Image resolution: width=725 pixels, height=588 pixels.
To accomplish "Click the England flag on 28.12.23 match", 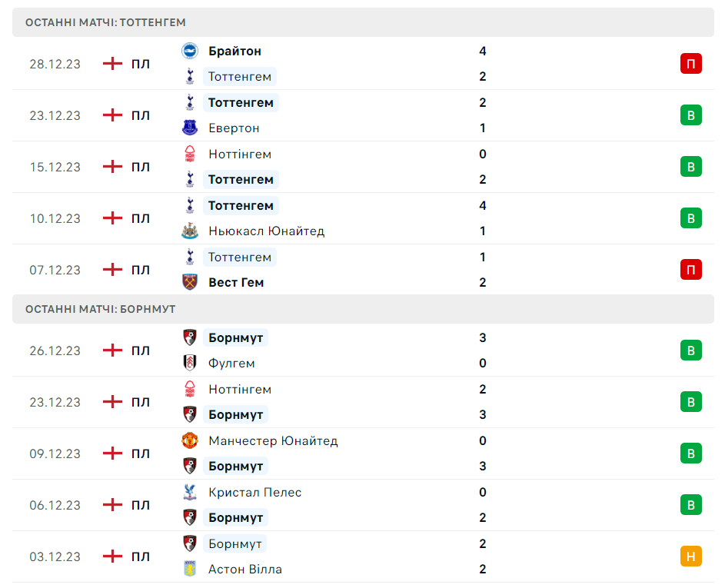I will [113, 64].
